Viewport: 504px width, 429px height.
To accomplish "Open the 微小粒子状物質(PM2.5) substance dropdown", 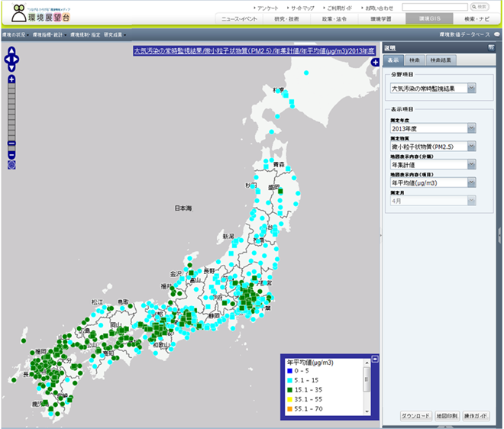I will coord(471,146).
